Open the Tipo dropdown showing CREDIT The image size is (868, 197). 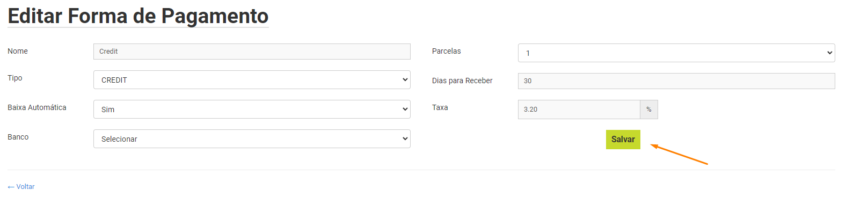tap(252, 80)
